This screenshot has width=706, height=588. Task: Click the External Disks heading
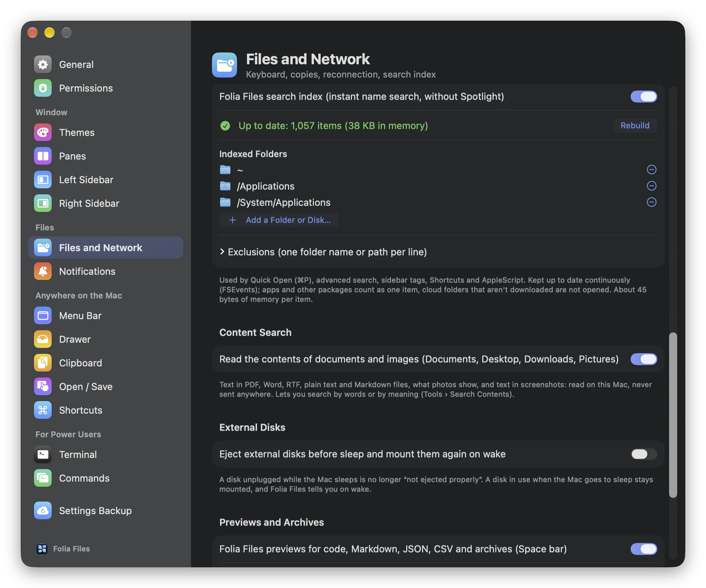pos(252,428)
